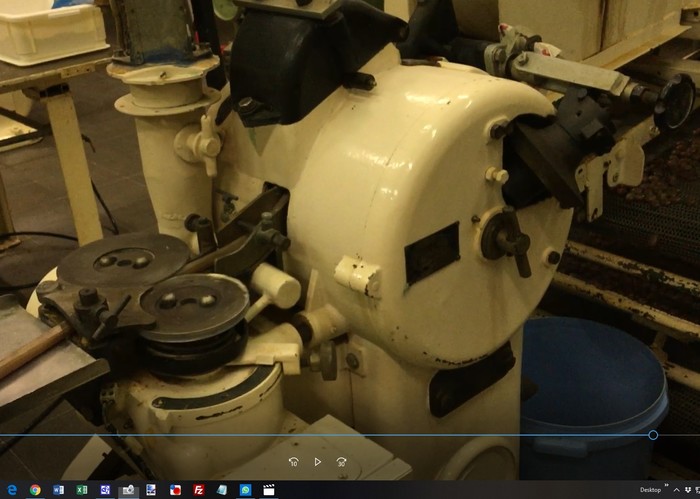Open Microsoft Word from the taskbar
The height and width of the screenshot is (499, 700).
58,490
